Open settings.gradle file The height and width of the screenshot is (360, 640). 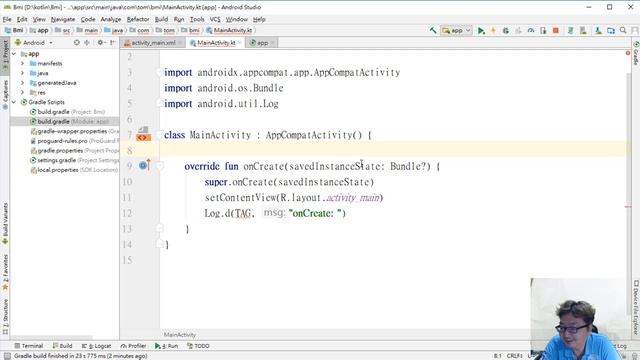pyautogui.click(x=74, y=160)
